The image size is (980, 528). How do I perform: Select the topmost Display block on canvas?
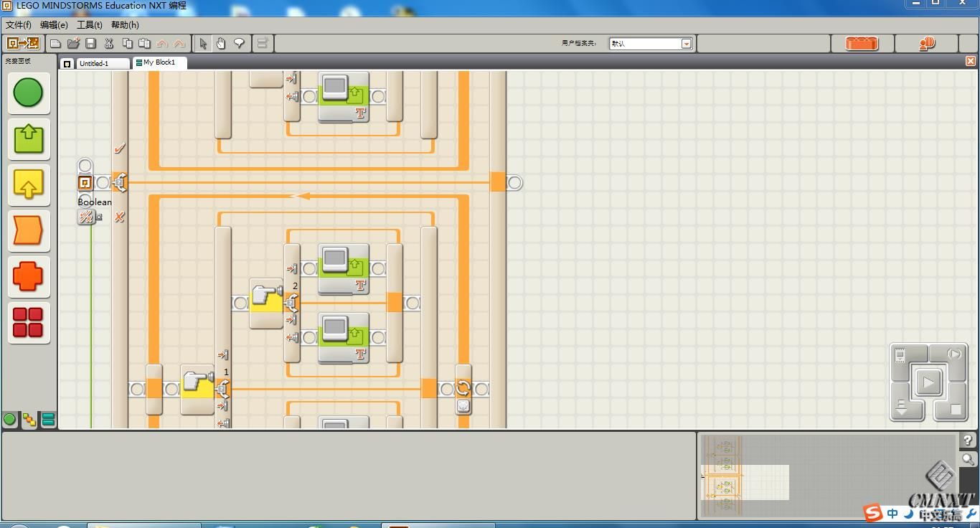coord(344,96)
